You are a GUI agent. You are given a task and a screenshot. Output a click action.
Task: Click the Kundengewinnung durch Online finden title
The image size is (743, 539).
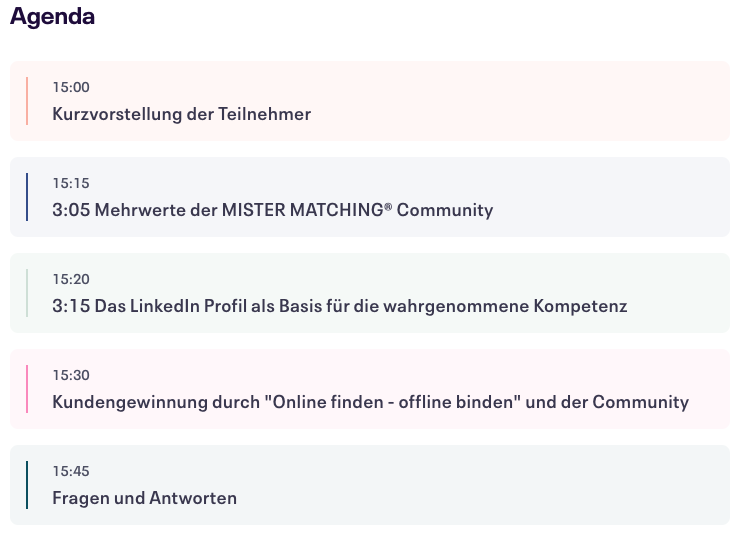pyautogui.click(x=371, y=402)
